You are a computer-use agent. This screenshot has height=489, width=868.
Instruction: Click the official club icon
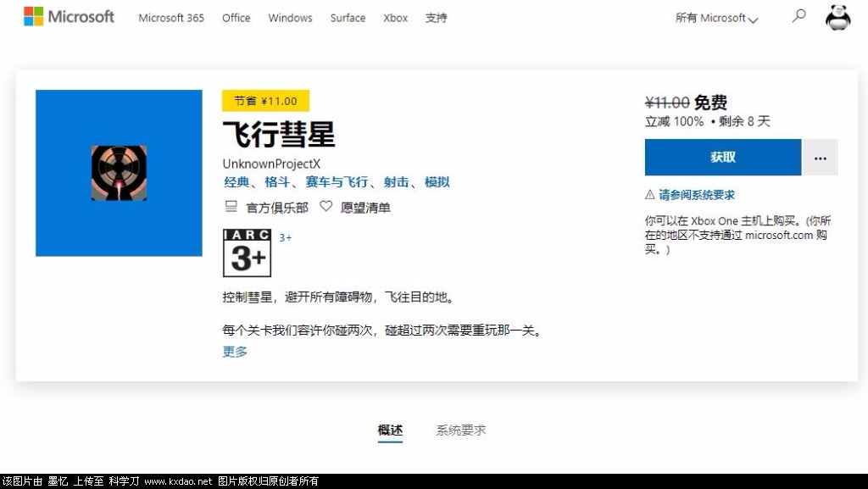click(231, 207)
